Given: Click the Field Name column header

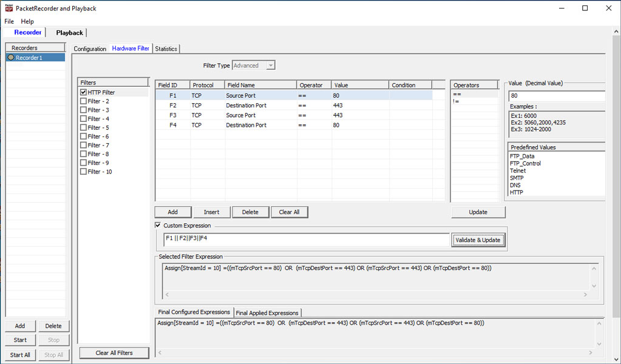Looking at the screenshot, I should [260, 85].
